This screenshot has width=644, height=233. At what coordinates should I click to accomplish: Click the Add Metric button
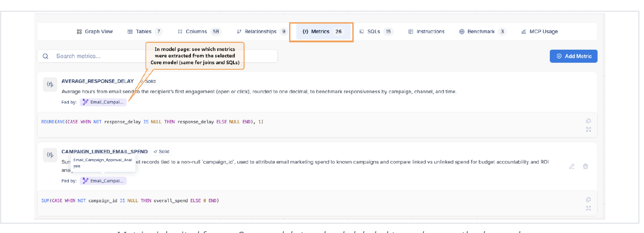click(x=574, y=56)
